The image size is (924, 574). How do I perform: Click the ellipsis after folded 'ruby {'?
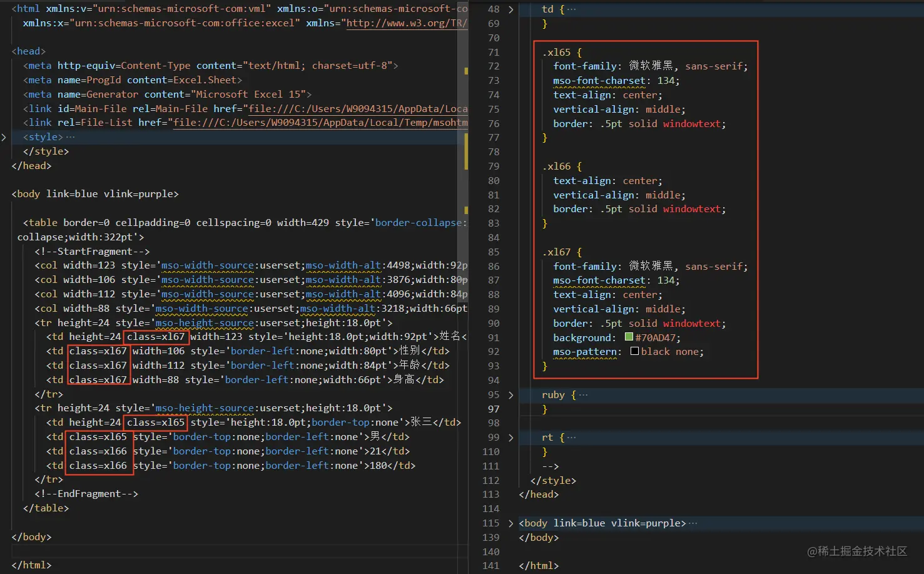(583, 395)
